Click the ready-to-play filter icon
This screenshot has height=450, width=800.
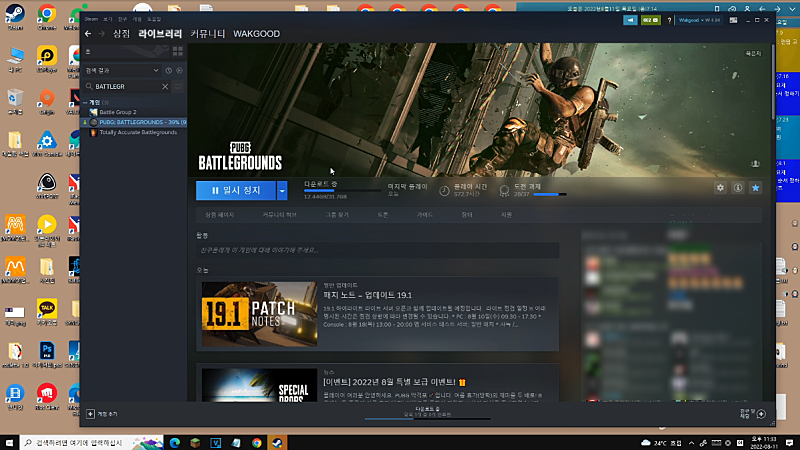pyautogui.click(x=179, y=70)
